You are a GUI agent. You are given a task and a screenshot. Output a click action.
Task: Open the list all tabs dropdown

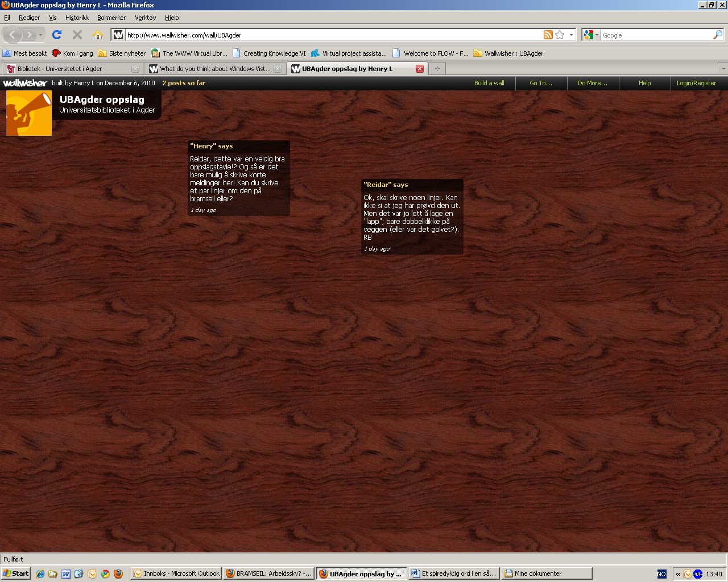tap(723, 69)
